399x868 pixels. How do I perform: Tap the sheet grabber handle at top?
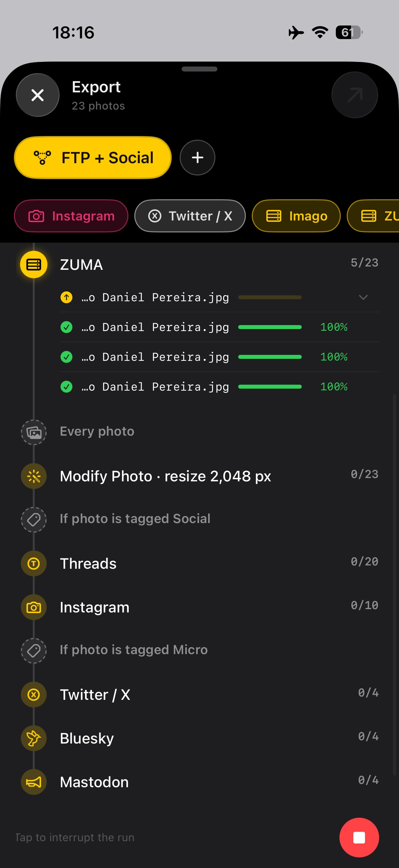point(199,69)
